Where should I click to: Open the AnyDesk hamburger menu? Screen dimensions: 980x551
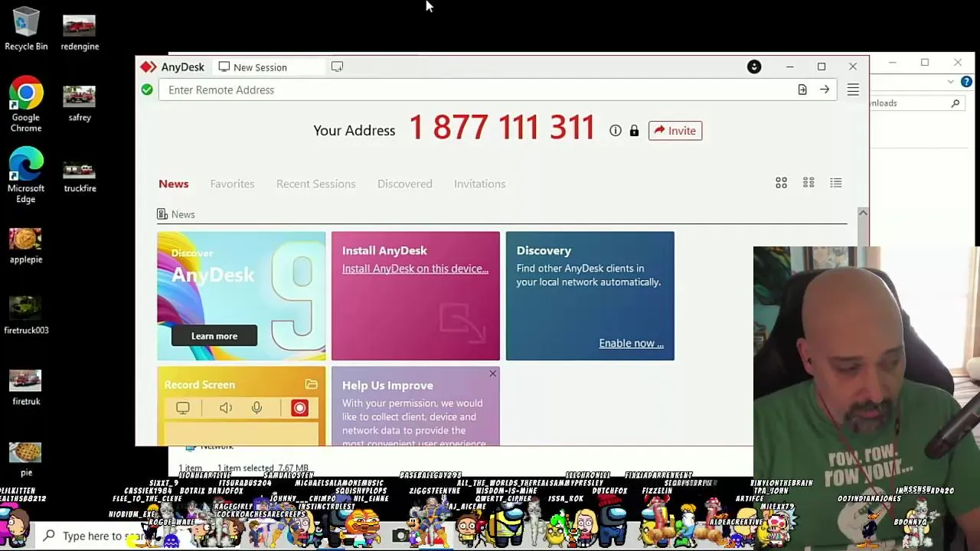coord(853,90)
